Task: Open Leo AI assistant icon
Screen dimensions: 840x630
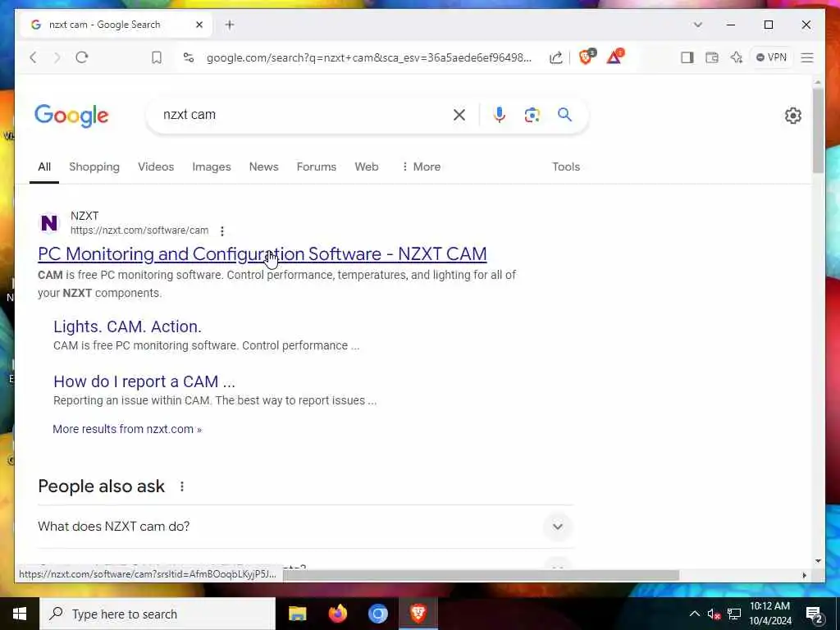Action: click(x=737, y=57)
